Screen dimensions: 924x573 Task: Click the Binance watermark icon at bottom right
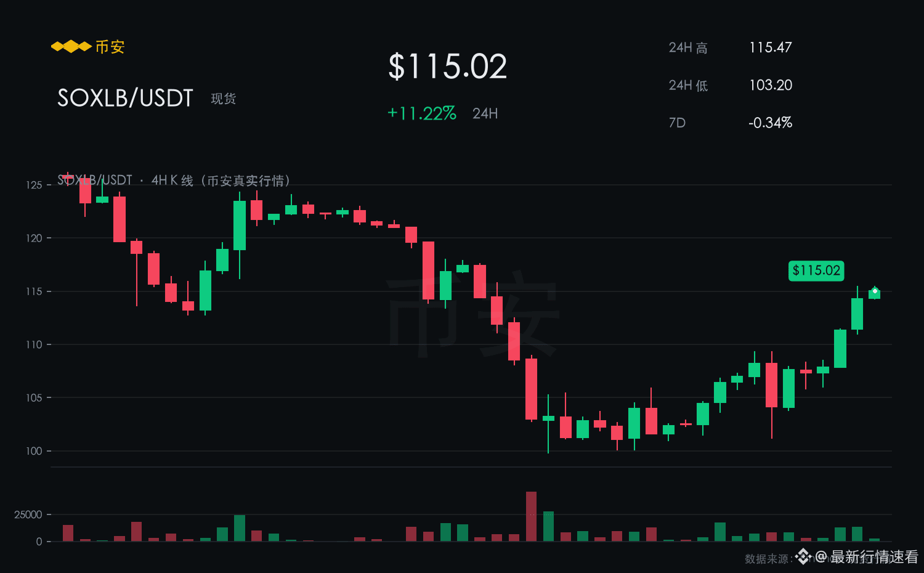tap(803, 557)
